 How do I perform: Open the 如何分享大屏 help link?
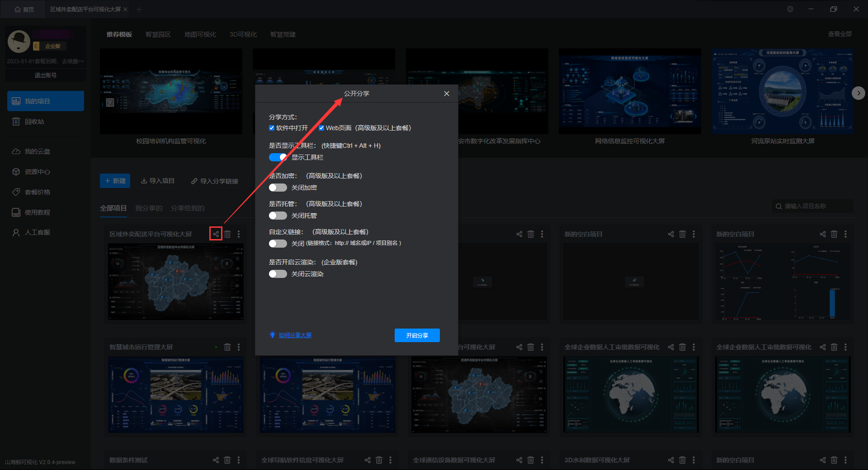pos(295,335)
